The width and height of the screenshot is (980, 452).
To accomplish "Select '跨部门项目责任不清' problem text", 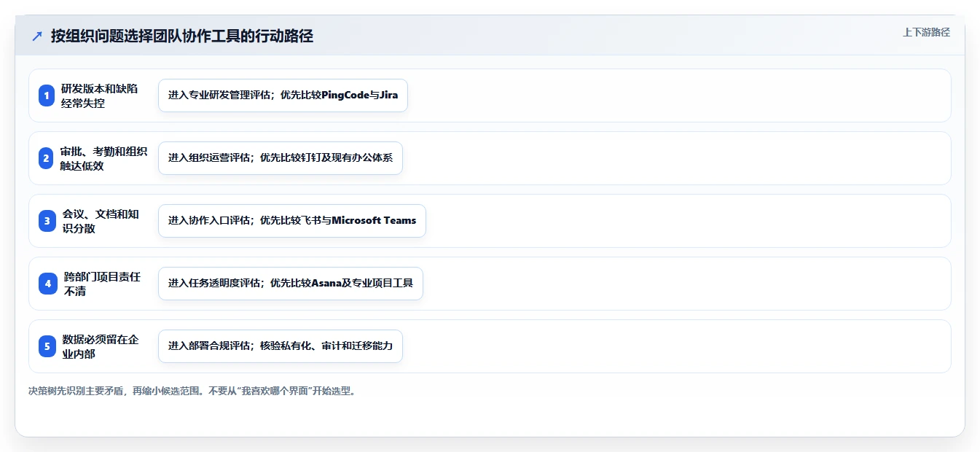I will pos(103,284).
